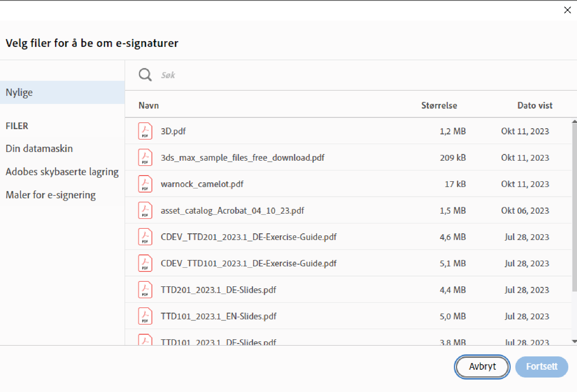
Task: Sort files by Navn column header
Action: coord(149,105)
